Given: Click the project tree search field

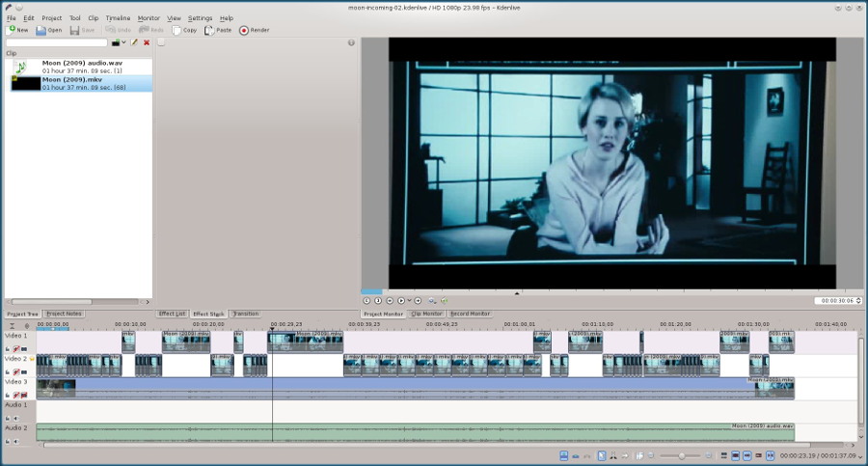Looking at the screenshot, I should coord(57,42).
